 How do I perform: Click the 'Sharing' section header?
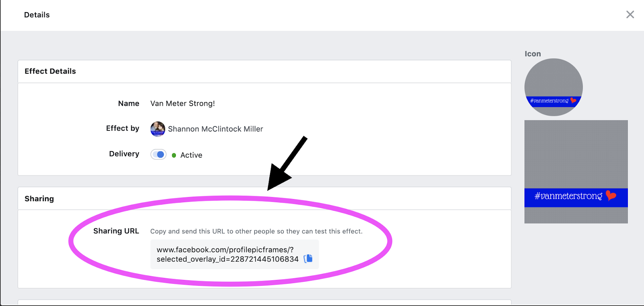coord(39,199)
